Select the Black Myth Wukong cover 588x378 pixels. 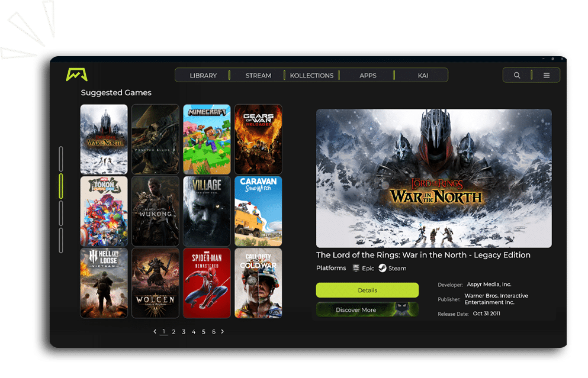[x=155, y=211]
